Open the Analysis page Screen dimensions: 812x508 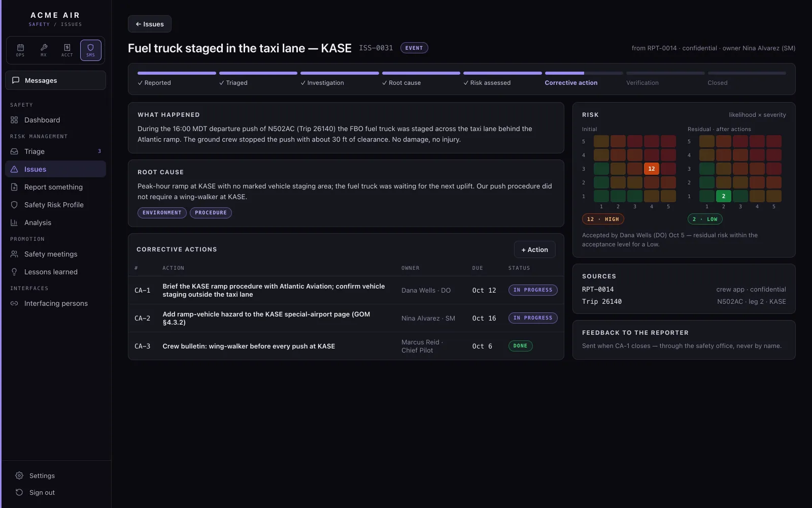[x=56, y=223]
